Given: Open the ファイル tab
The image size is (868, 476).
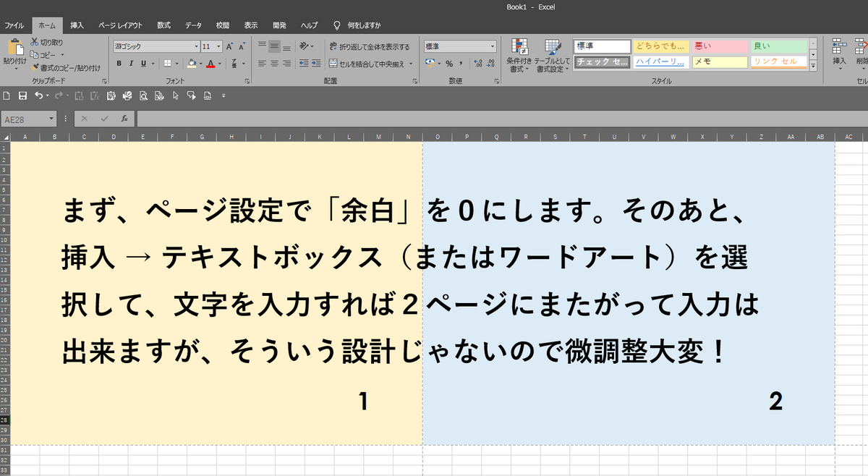Looking at the screenshot, I should 14,25.
